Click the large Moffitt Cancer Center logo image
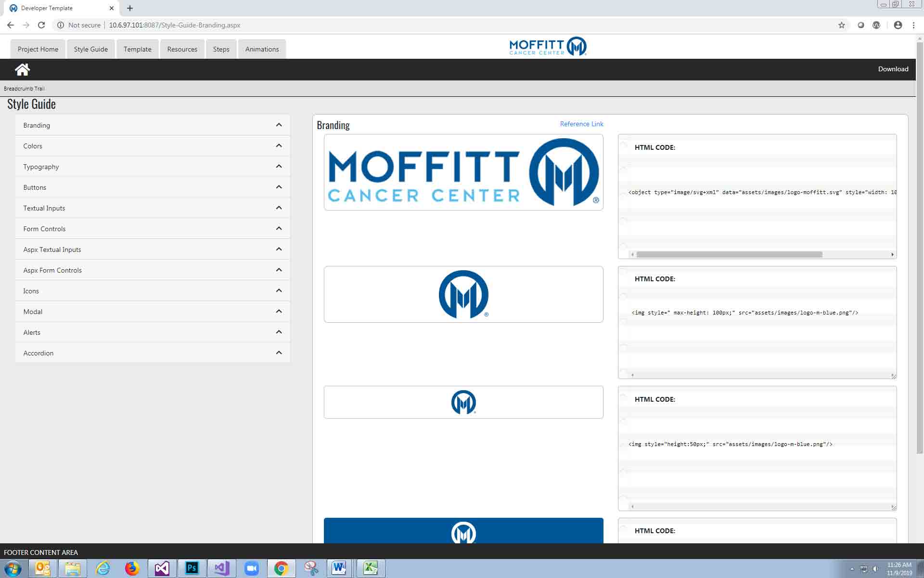Viewport: 924px width, 578px height. [463, 172]
